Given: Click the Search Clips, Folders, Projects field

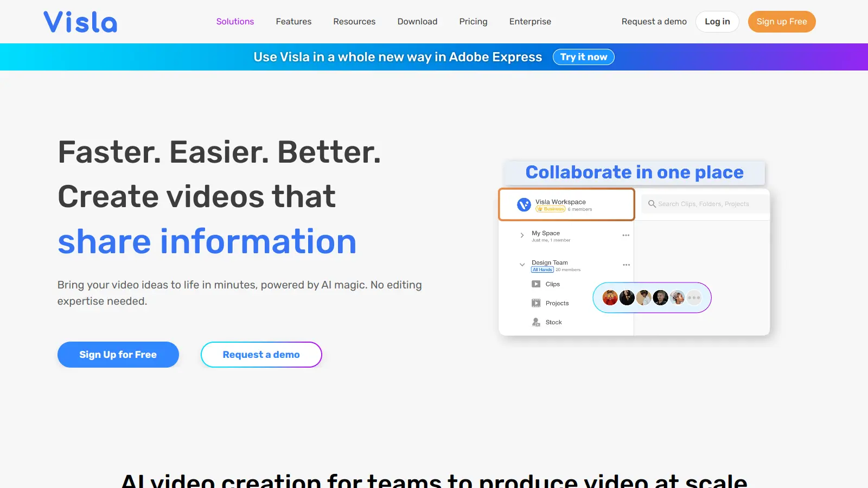Looking at the screenshot, I should coord(704,203).
